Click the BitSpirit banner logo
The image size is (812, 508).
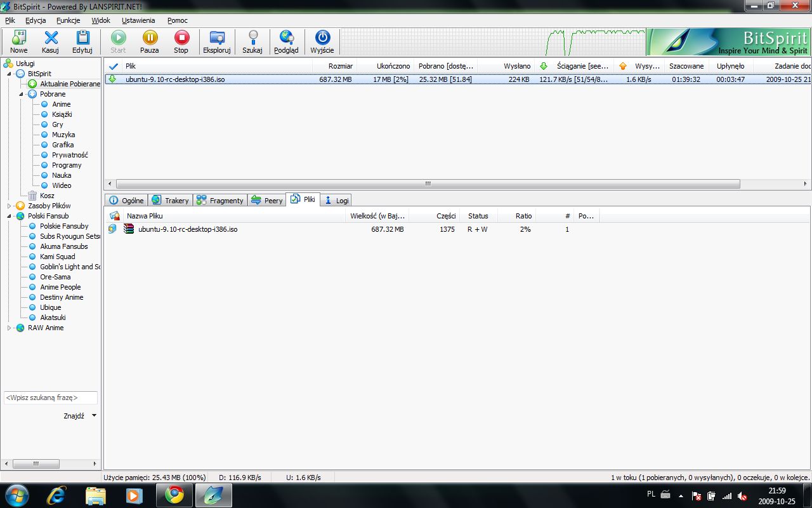[x=730, y=42]
